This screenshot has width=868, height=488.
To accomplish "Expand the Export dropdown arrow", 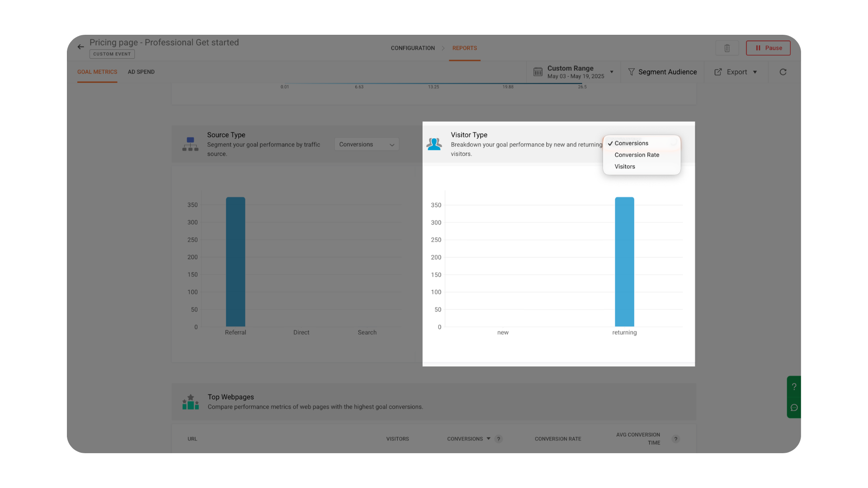I will tap(755, 72).
